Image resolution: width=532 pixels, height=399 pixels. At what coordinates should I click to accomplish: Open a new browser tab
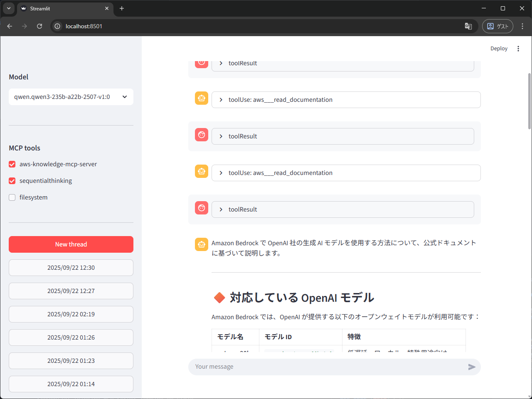[122, 8]
